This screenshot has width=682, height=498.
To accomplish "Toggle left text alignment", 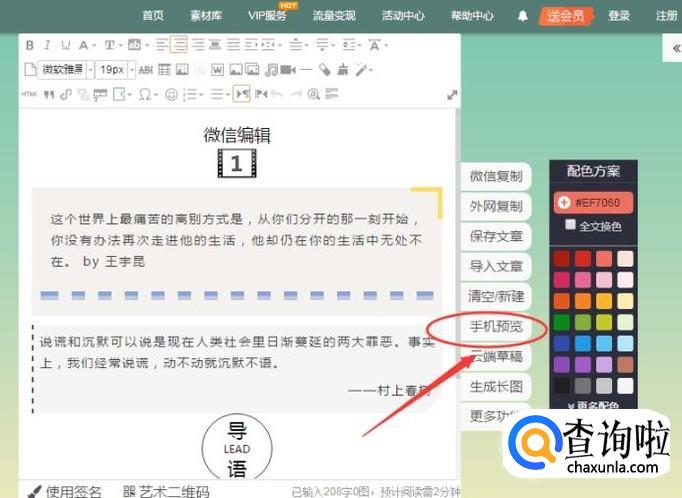I will click(161, 45).
